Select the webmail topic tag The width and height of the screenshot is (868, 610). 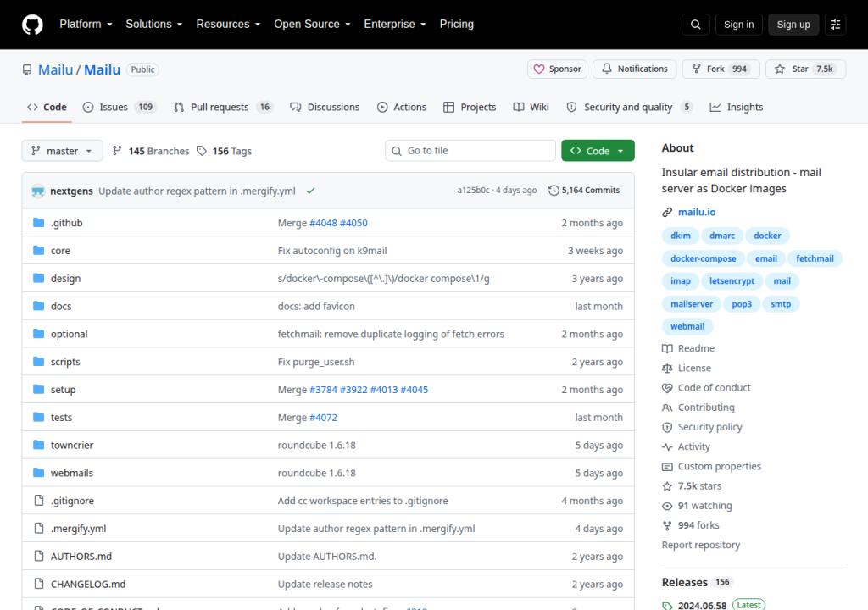point(687,326)
